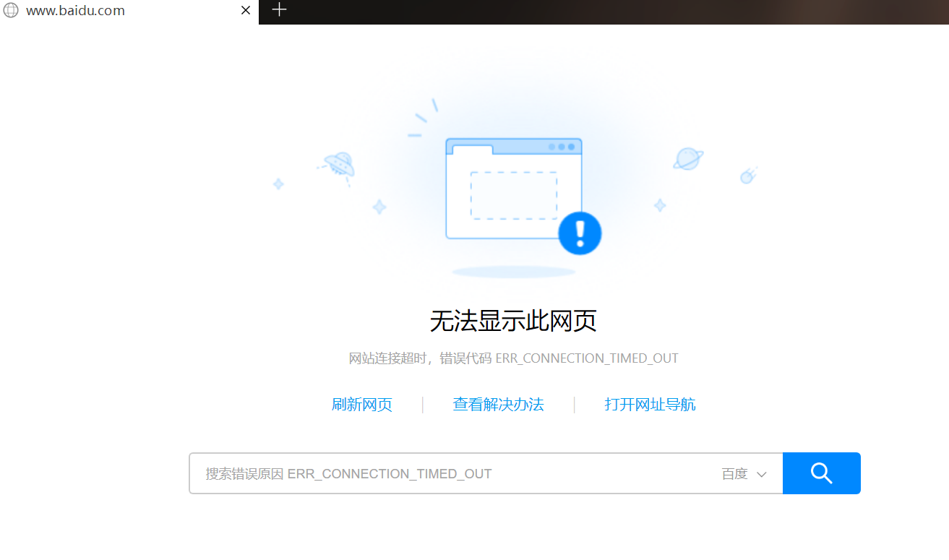Image resolution: width=949 pixels, height=560 pixels.
Task: Click 刷新网页 to reload the page
Action: click(361, 405)
